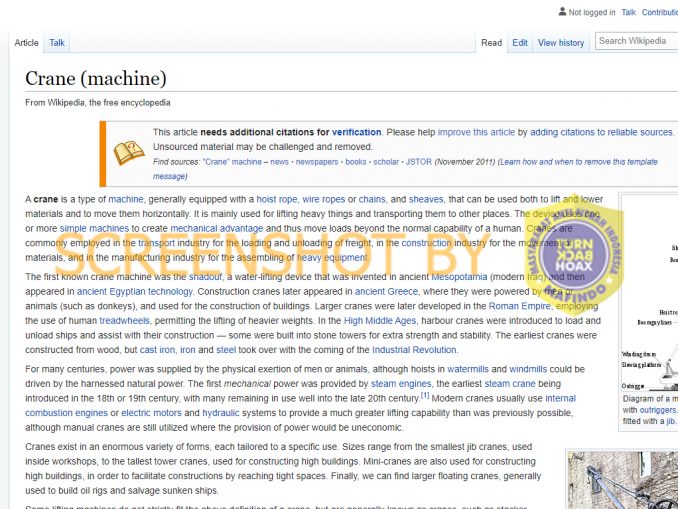This screenshot has width=678, height=509.
Task: Follow the High Middle Ages link
Action: point(380,321)
